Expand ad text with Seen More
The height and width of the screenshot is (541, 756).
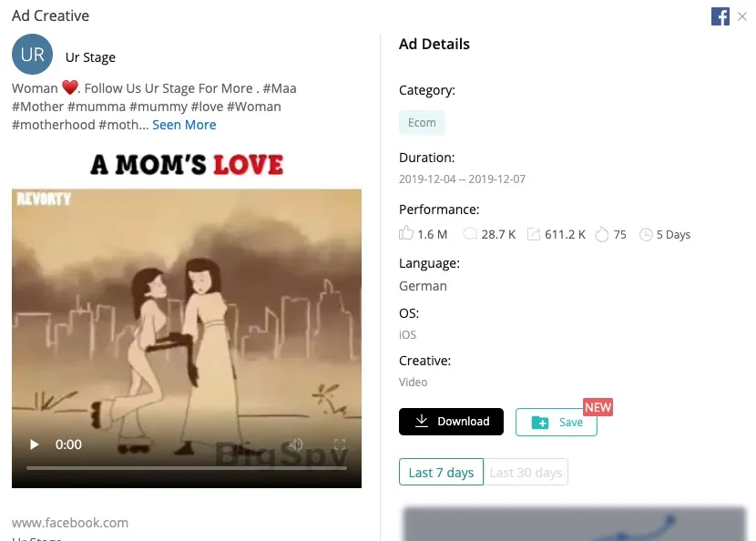[x=184, y=125]
